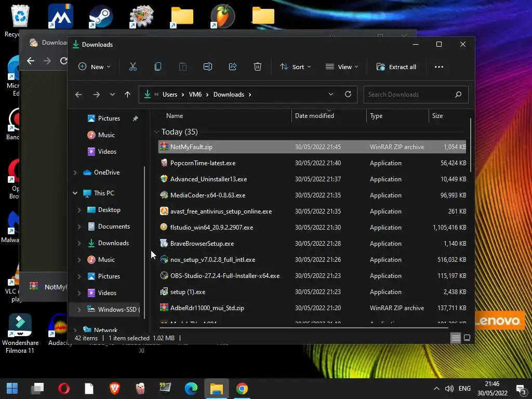Sort by Date modified column header
This screenshot has height=399, width=532.
coord(314,116)
